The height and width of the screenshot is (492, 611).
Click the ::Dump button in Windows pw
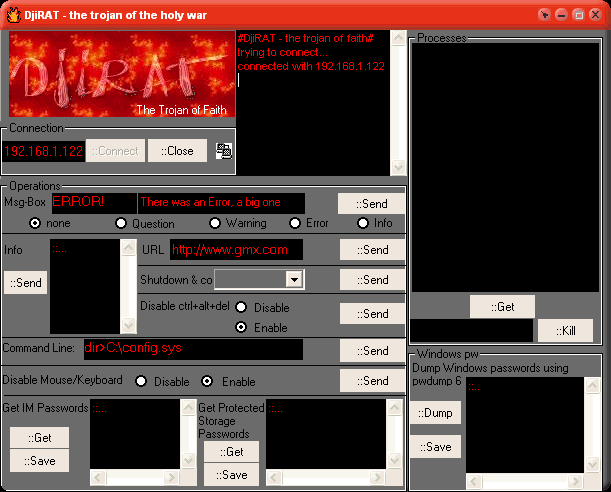pos(435,412)
